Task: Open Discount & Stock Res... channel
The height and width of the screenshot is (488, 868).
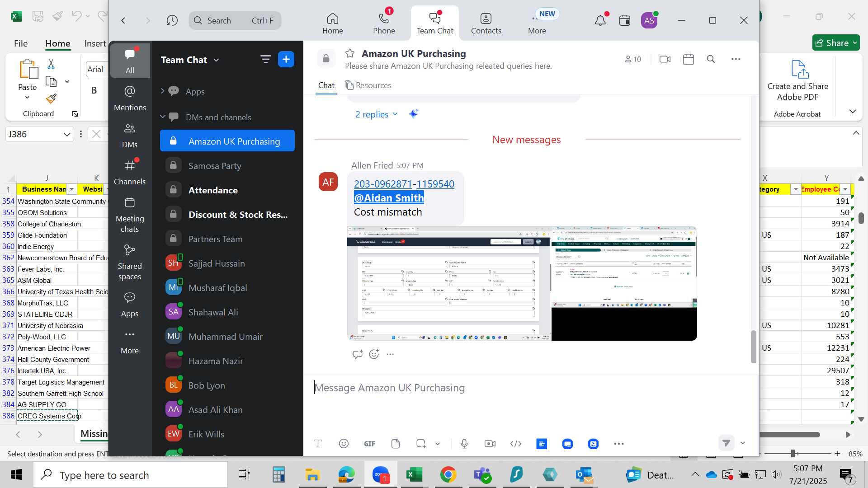Action: (227, 215)
